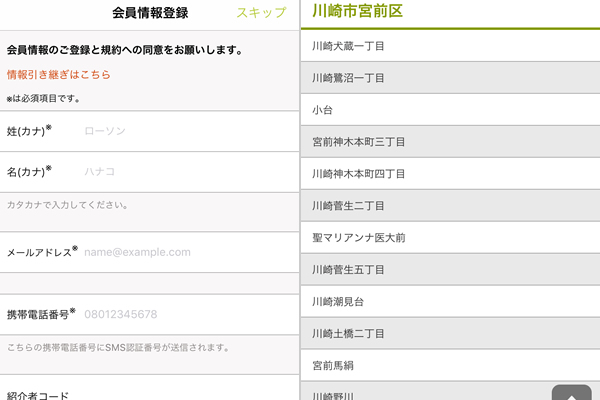Click the 名(カナ) input field
Screen dimensions: 600x400
[185, 171]
